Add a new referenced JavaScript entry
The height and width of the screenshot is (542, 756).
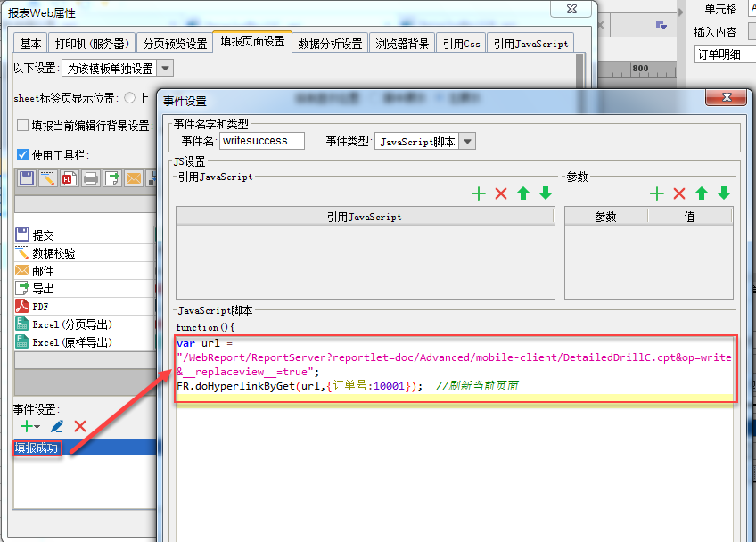pos(478,193)
